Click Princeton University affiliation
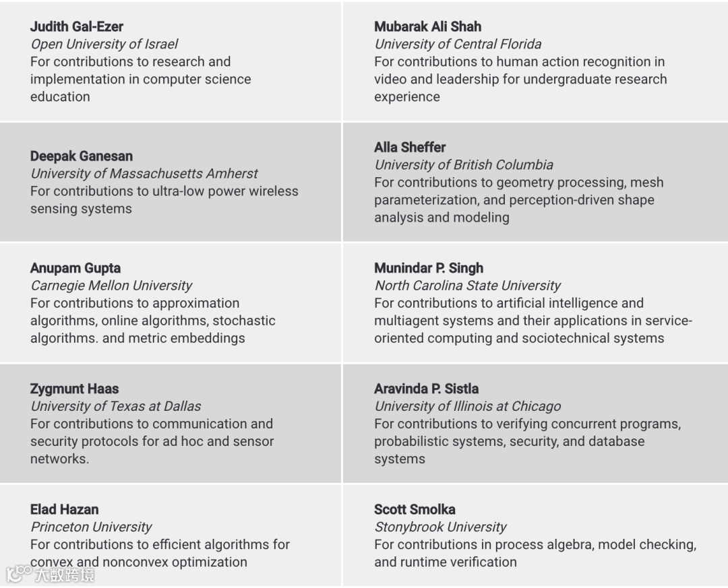This screenshot has height=588, width=728. (x=91, y=527)
